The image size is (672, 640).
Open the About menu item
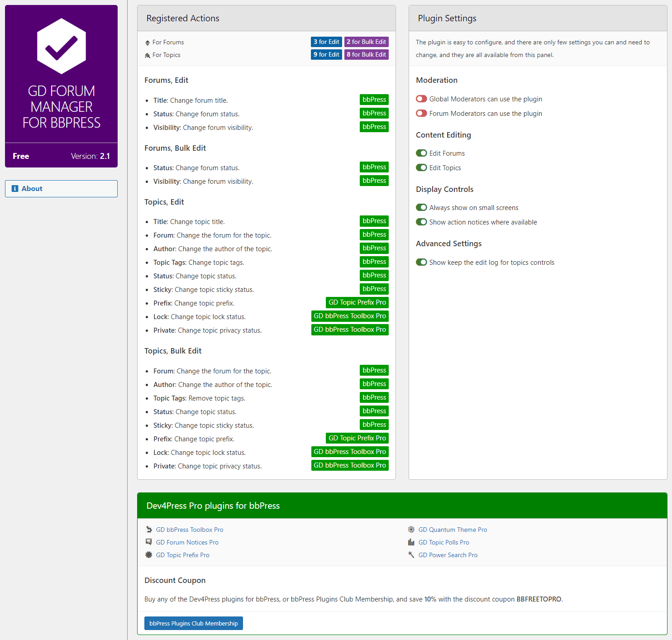(x=61, y=189)
